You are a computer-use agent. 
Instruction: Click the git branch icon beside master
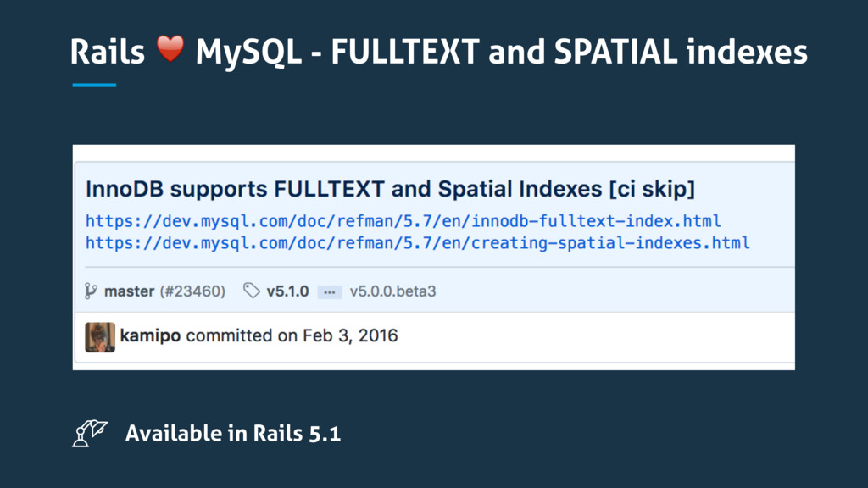92,291
